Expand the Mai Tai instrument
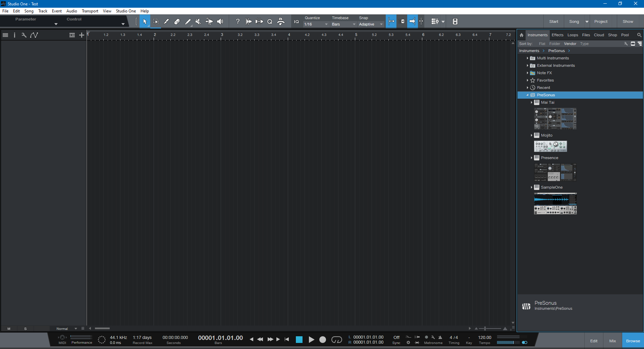 531,102
